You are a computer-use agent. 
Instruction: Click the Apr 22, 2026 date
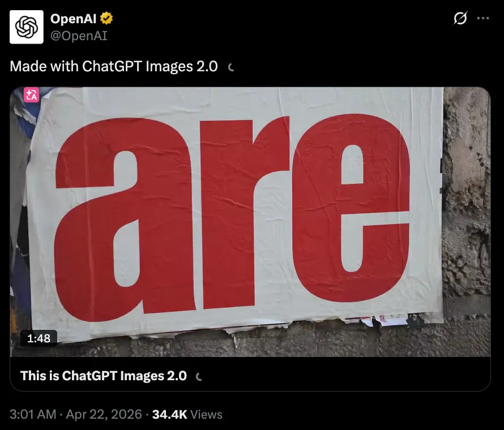104,414
